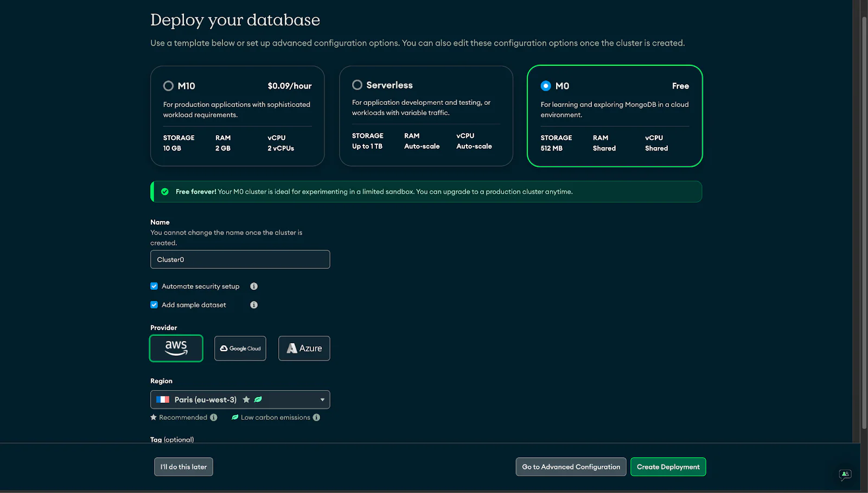
Task: Open info icon for Automate security setup
Action: tap(254, 286)
